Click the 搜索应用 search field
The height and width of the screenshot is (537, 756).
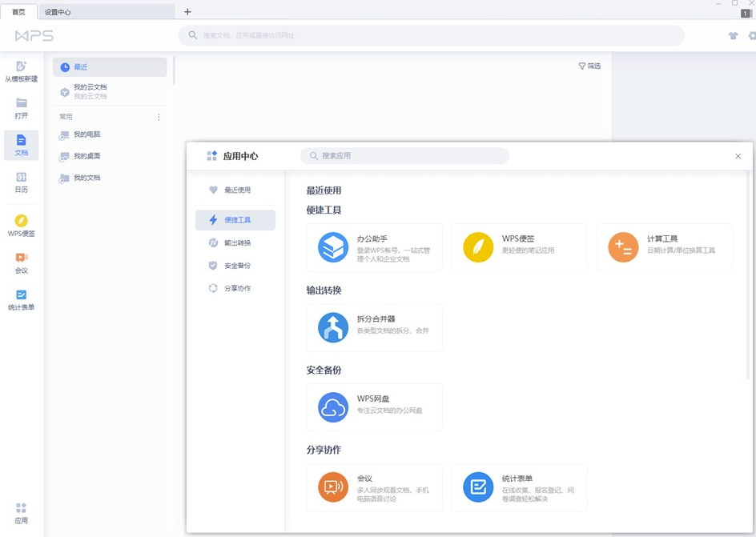404,156
